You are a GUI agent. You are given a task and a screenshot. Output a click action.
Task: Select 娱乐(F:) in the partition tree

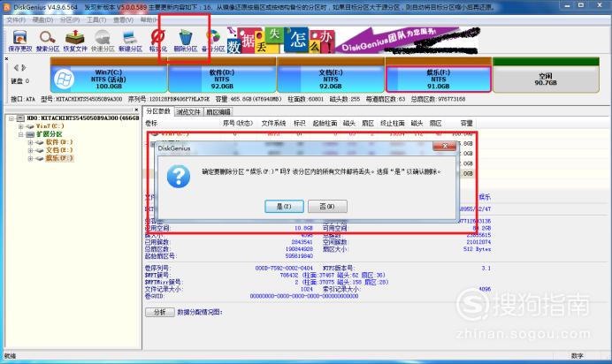[x=59, y=158]
